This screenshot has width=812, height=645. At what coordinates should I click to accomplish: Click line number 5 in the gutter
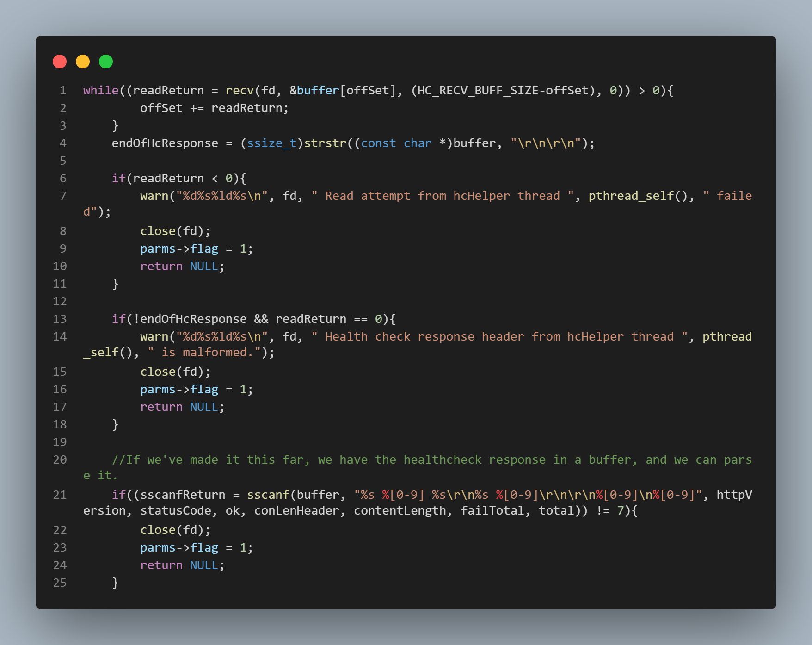pyautogui.click(x=63, y=161)
